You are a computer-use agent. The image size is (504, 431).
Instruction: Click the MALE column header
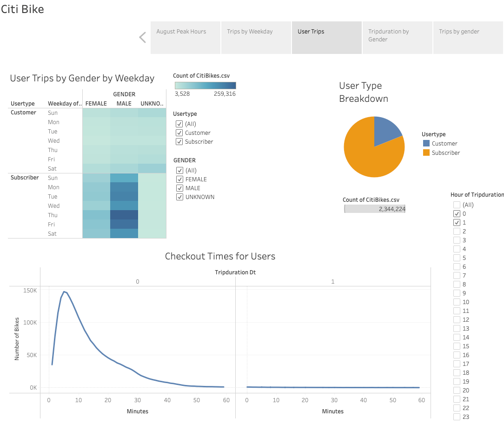[124, 104]
